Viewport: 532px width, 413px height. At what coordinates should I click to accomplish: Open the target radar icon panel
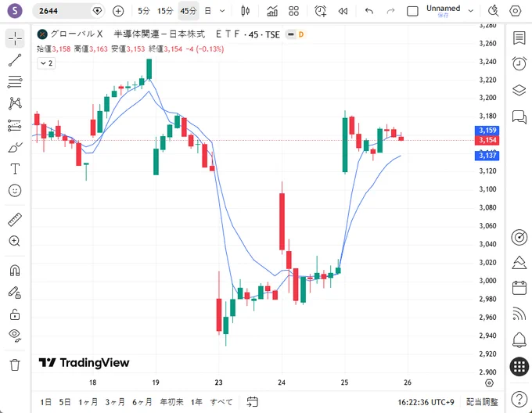tap(519, 237)
